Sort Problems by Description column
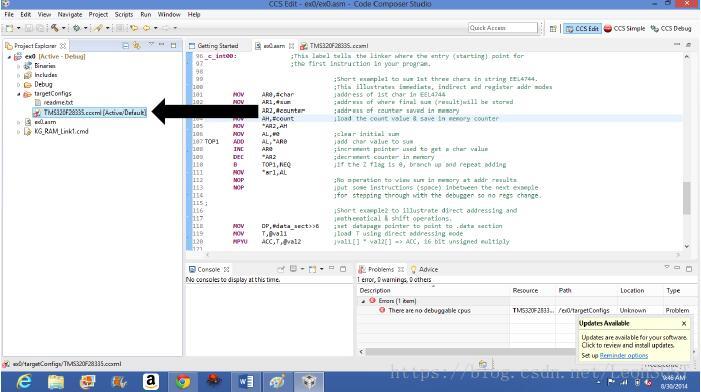 [x=375, y=291]
